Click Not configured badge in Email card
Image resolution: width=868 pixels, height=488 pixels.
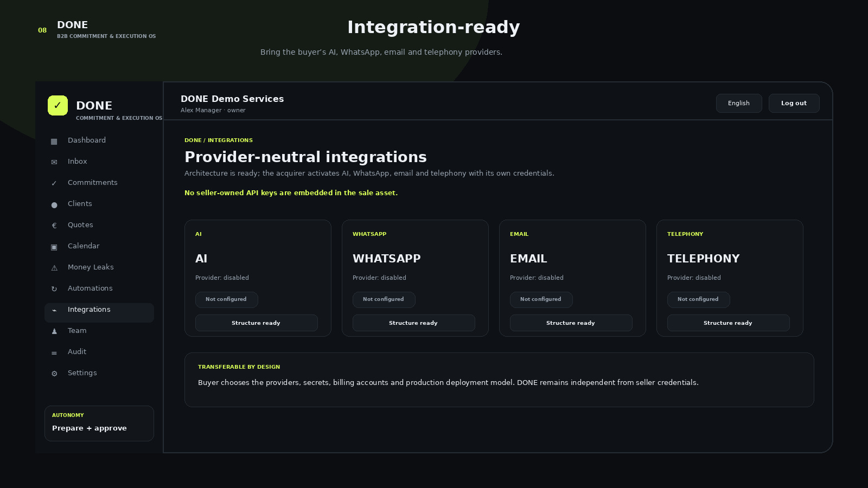pos(541,299)
